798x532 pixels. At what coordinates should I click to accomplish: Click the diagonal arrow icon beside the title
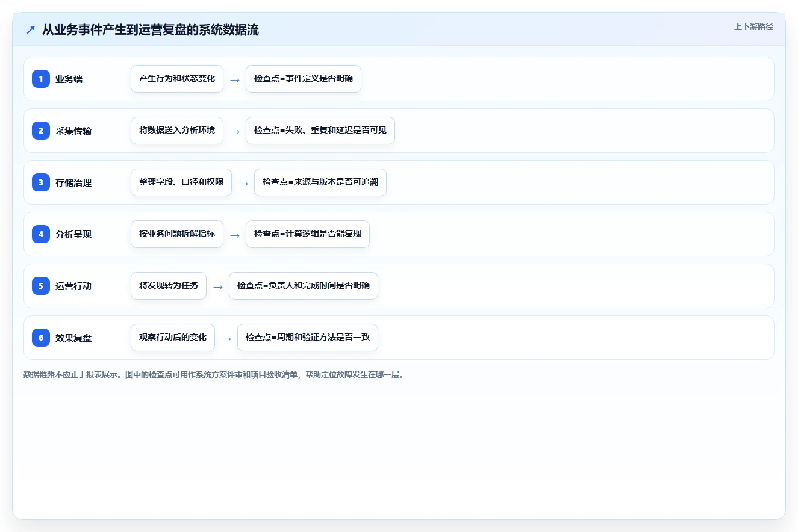click(x=31, y=30)
